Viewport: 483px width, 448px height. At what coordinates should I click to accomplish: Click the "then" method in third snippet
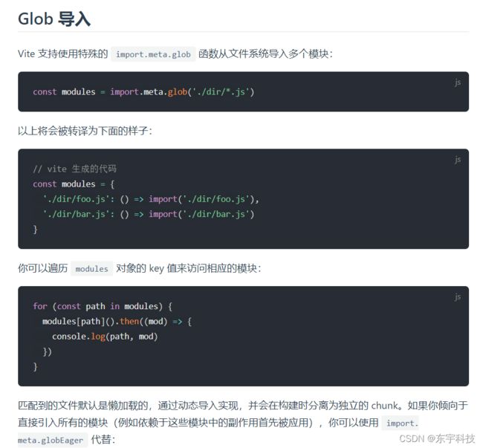(129, 322)
